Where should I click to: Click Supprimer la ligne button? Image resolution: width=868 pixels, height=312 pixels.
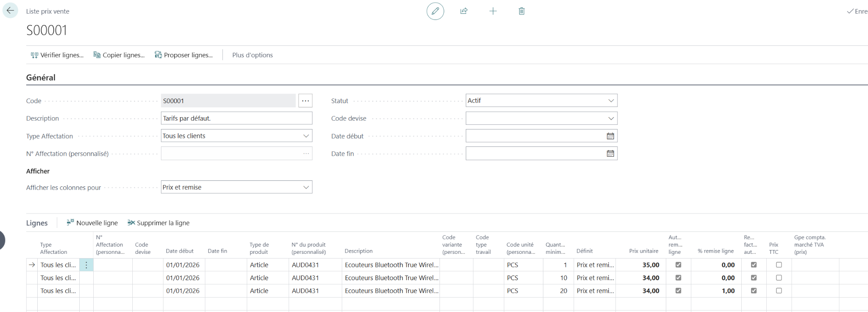(x=159, y=223)
